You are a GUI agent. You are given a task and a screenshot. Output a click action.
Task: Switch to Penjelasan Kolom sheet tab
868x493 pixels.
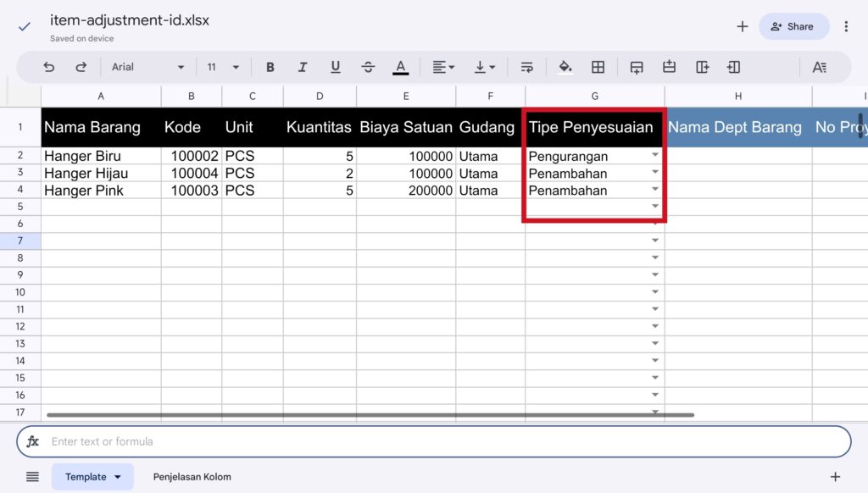click(192, 476)
